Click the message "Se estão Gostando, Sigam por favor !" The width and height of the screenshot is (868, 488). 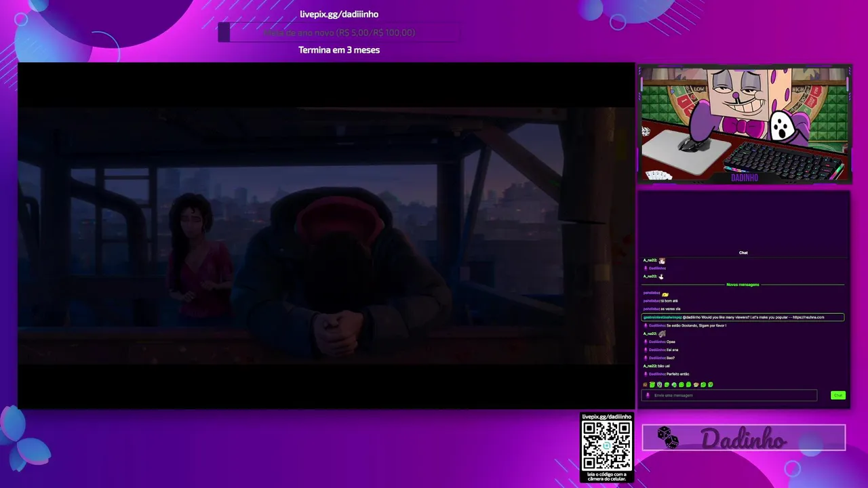click(696, 325)
